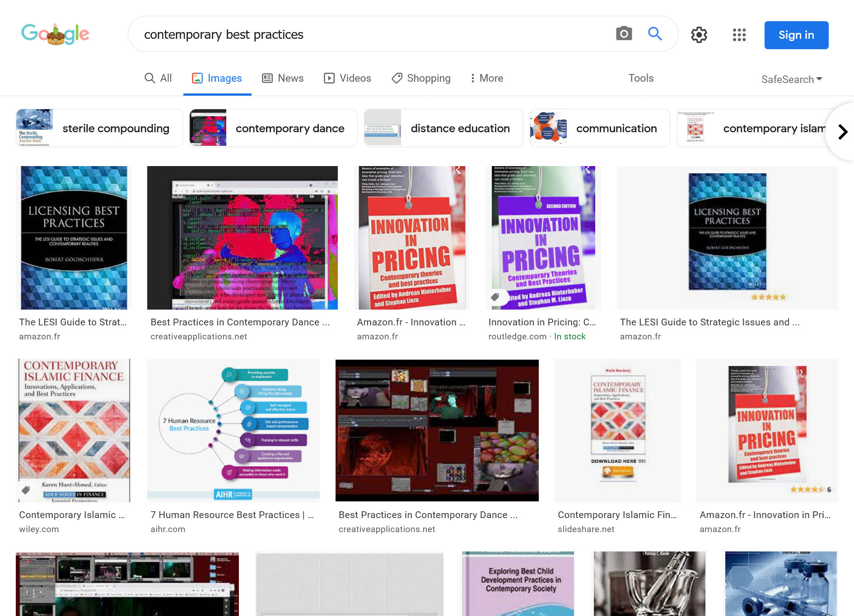Select the contemporary islam suggestion chip

click(x=752, y=128)
